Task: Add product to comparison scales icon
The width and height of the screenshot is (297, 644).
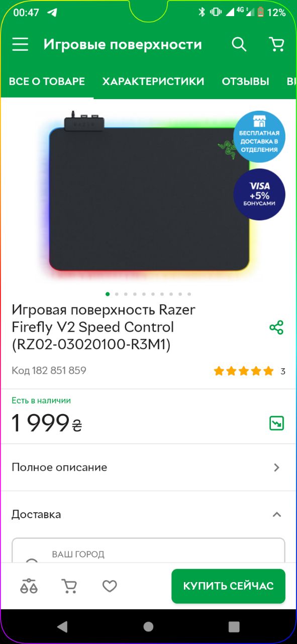Action: point(29,586)
